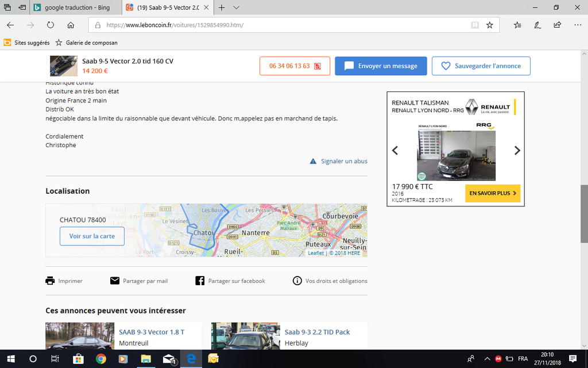Screen dimensions: 588x368
Task: Open the Mail app in taskbar
Action: click(169, 359)
